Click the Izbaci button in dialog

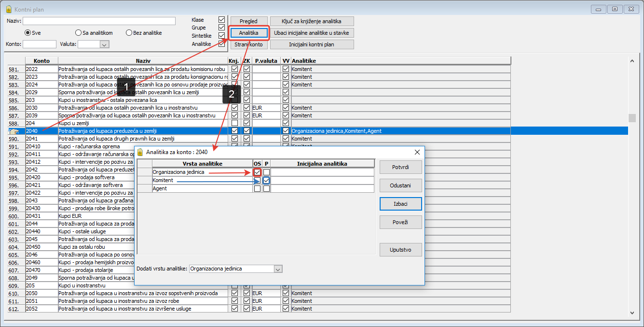pos(400,204)
